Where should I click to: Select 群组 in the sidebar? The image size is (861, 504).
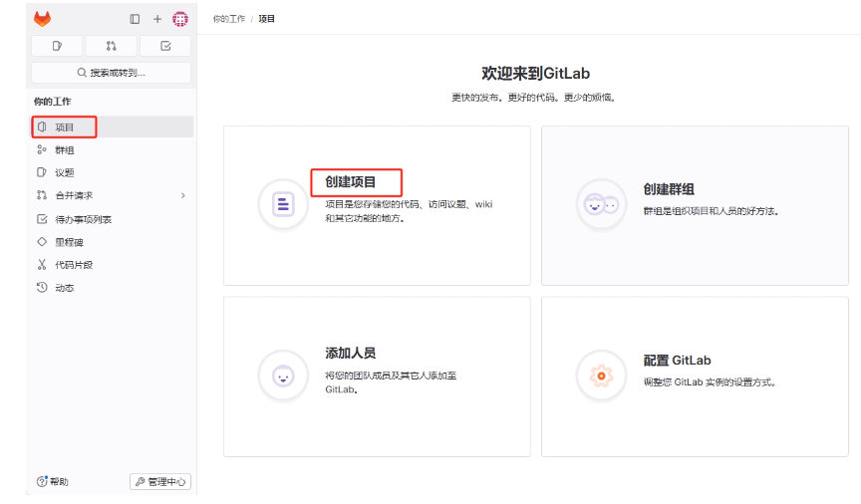tap(112, 149)
